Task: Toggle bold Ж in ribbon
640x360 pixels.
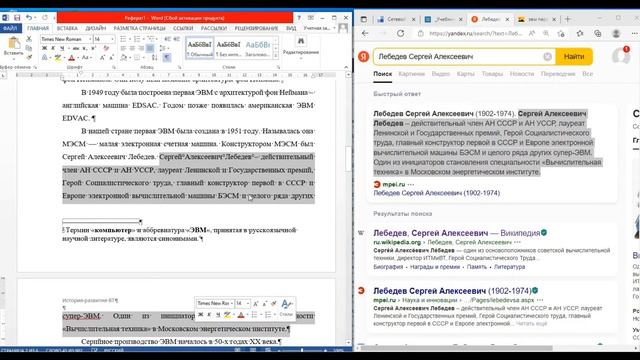Action: [x=44, y=48]
